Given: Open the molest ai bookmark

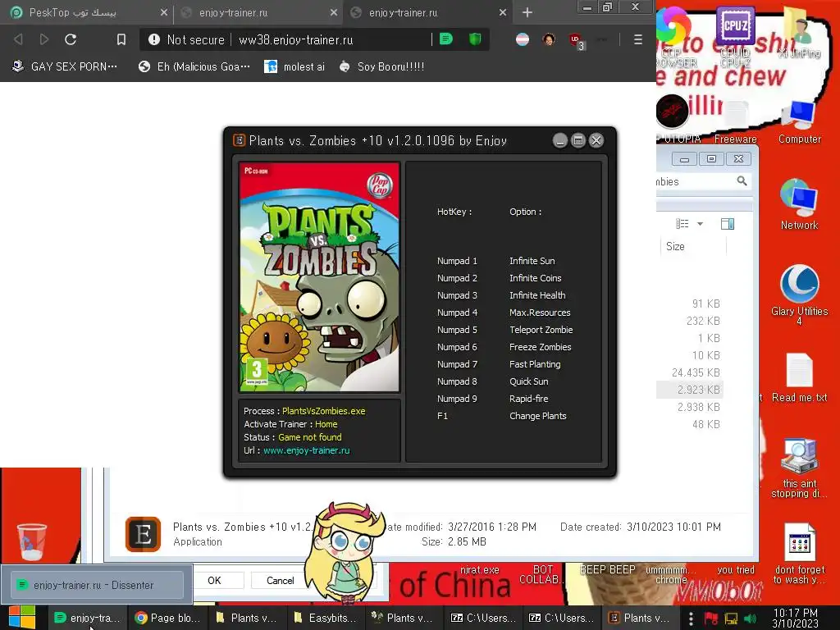Looking at the screenshot, I should [294, 67].
